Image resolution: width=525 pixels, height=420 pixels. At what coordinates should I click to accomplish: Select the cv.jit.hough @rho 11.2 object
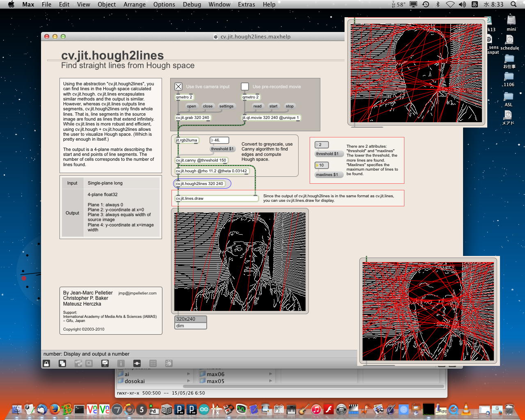212,171
